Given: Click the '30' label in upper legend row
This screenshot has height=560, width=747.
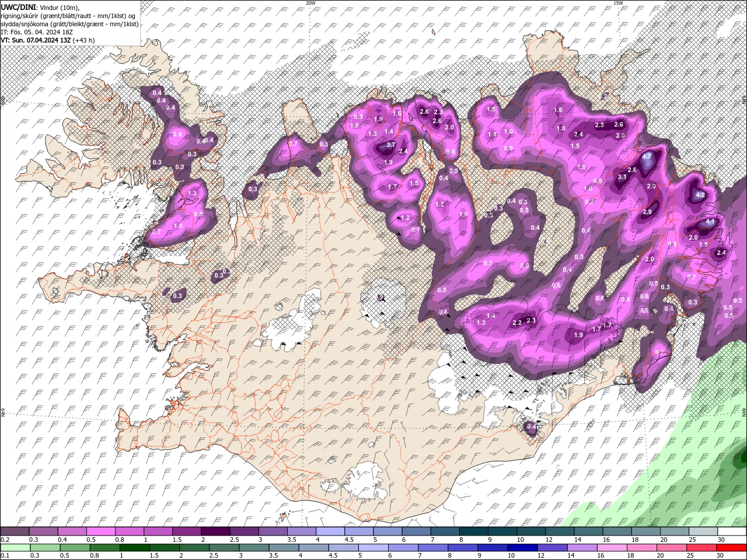Looking at the screenshot, I should click(721, 540).
